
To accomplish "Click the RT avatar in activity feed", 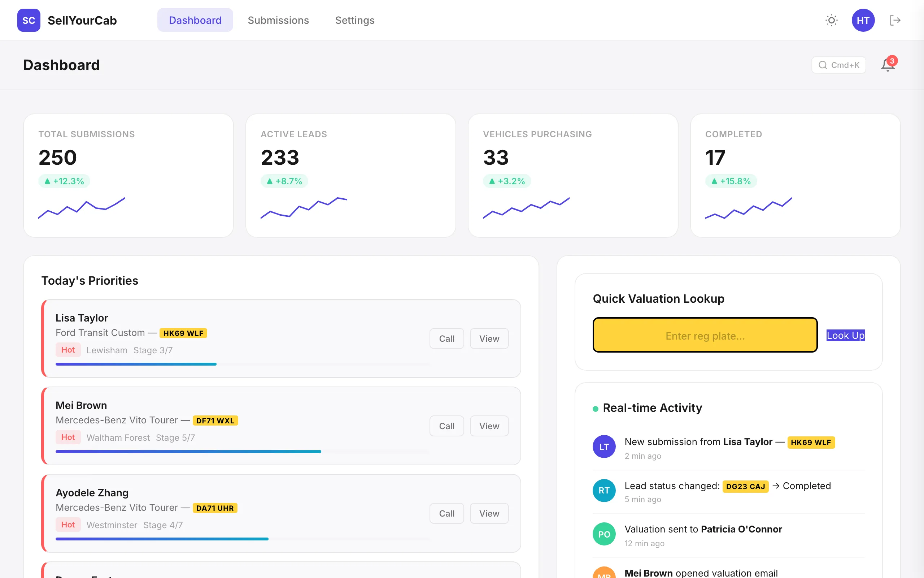I will click(x=604, y=491).
